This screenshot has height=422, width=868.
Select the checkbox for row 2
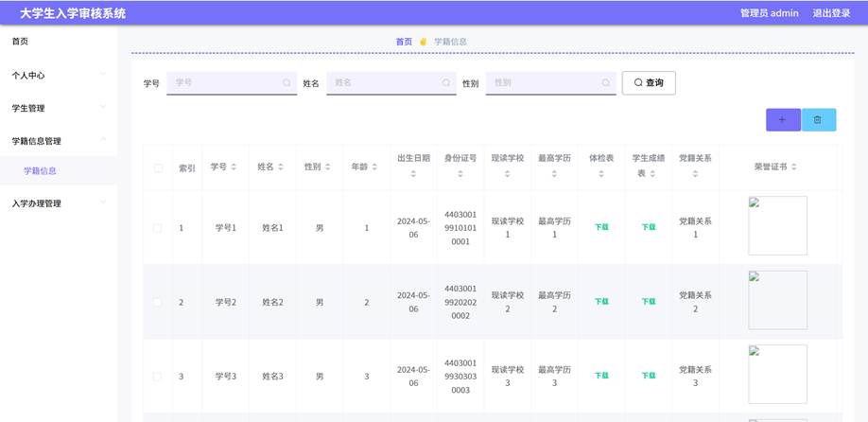pos(157,303)
